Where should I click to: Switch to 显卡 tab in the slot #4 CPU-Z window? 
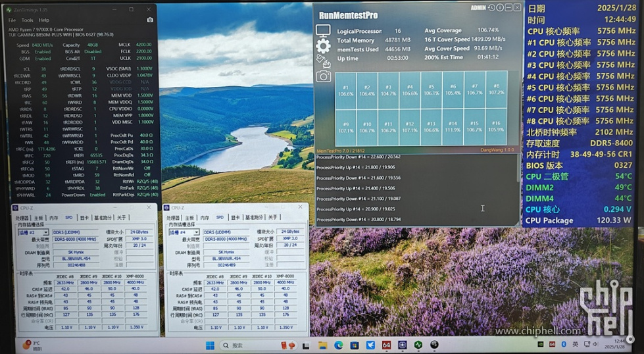(x=235, y=218)
